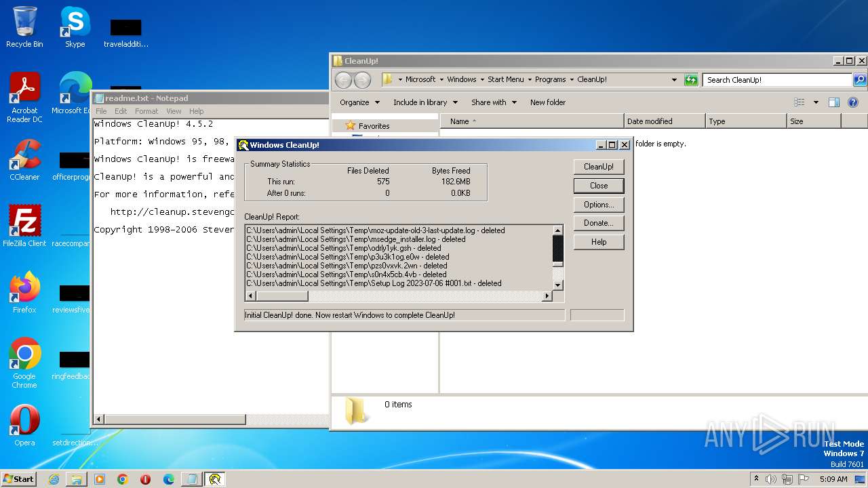
Task: Click the report horizontal scrollbar thumb
Action: pyautogui.click(x=282, y=296)
